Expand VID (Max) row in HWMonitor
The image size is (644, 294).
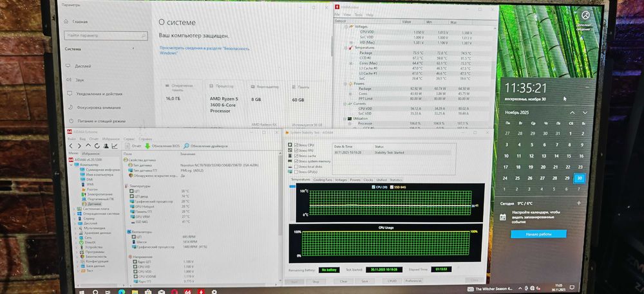pos(351,42)
